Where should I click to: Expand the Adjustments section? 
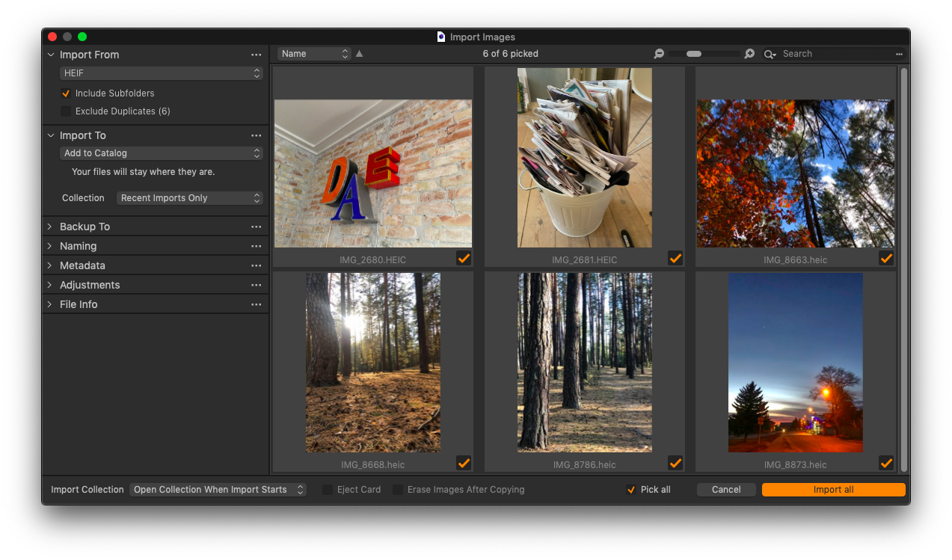(50, 285)
